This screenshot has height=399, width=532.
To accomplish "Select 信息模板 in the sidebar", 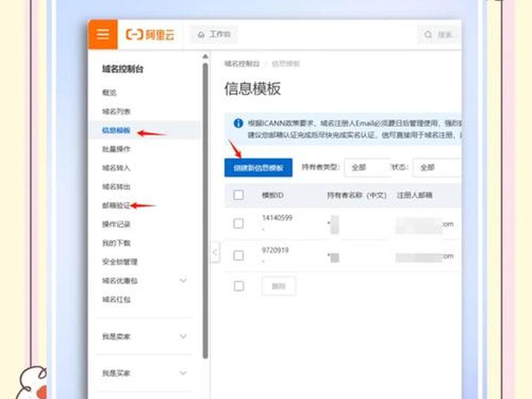I will 116,130.
